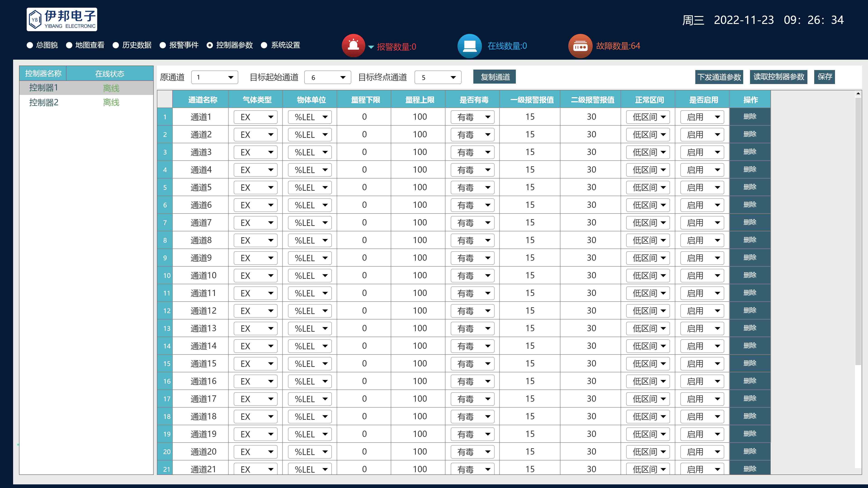The height and width of the screenshot is (488, 868).
Task: Delete channel 通道5 using 删除
Action: [750, 187]
